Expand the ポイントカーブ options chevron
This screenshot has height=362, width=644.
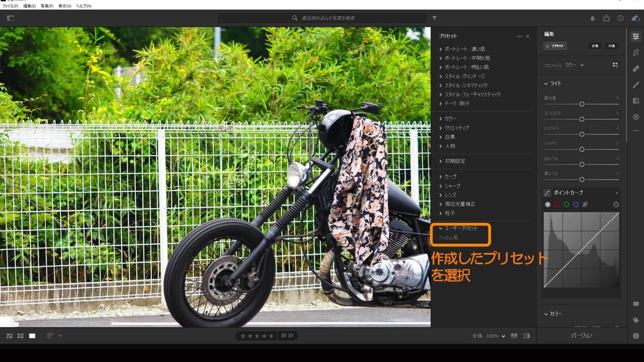(616, 193)
